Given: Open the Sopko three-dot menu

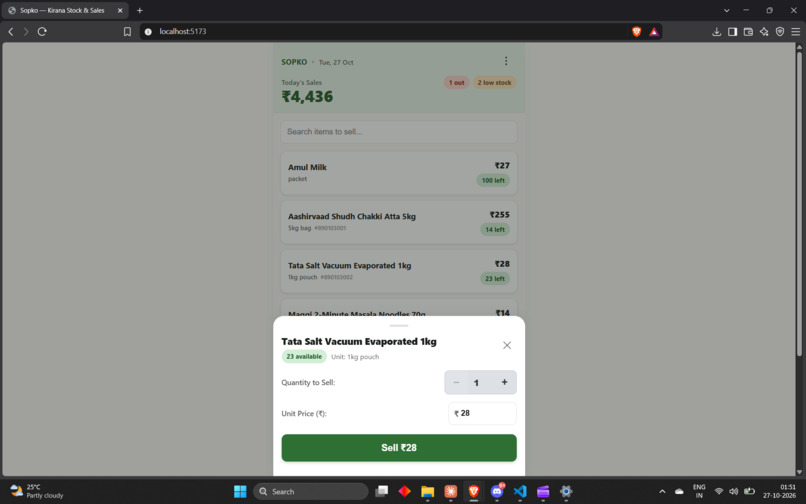Looking at the screenshot, I should coord(506,61).
